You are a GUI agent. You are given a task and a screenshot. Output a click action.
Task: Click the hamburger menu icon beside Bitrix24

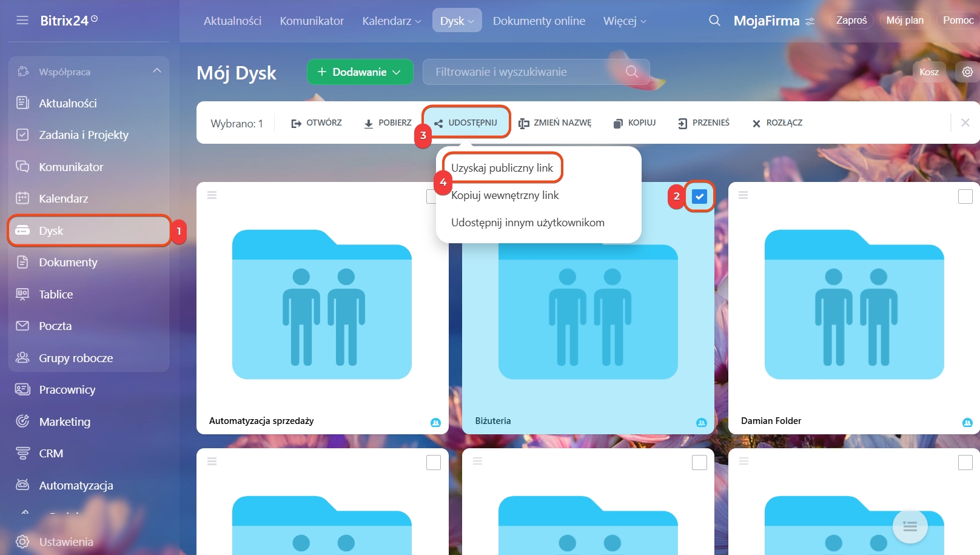click(22, 21)
